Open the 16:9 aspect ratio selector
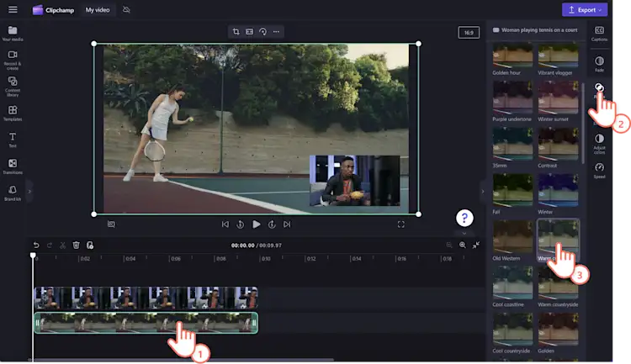This screenshot has height=364, width=631. [x=469, y=33]
